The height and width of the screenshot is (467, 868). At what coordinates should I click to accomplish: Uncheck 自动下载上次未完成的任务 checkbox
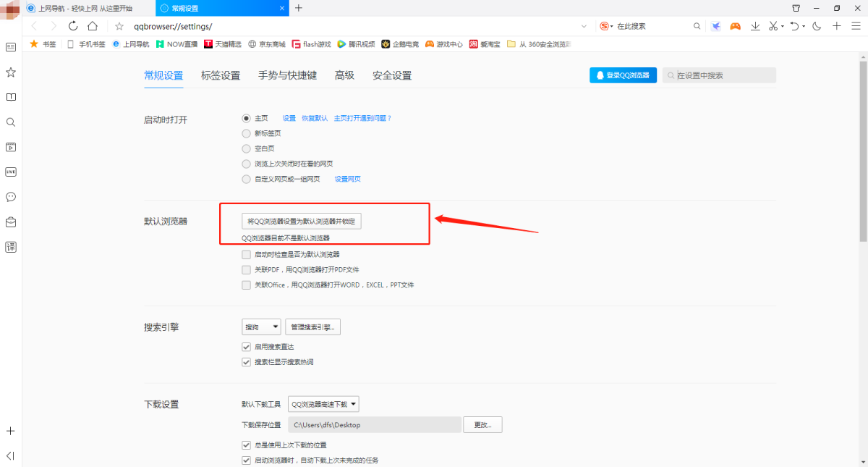point(246,460)
